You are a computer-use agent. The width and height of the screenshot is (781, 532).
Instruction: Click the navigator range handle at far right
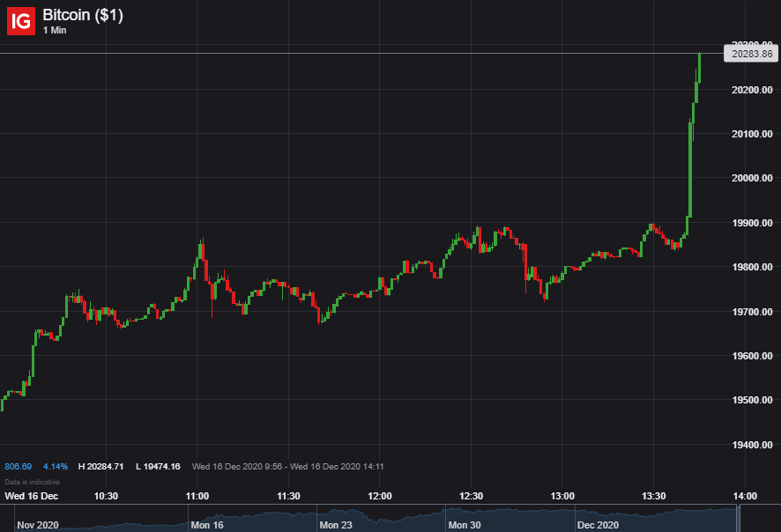pos(739,520)
